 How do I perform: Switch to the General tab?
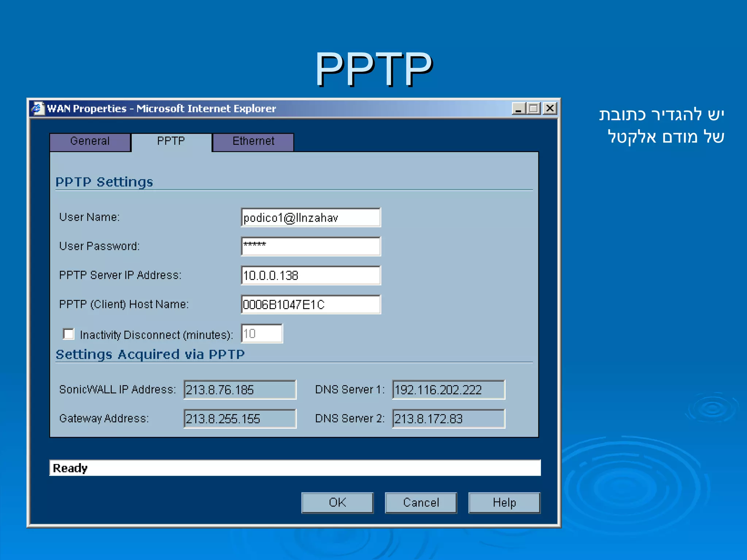point(90,142)
